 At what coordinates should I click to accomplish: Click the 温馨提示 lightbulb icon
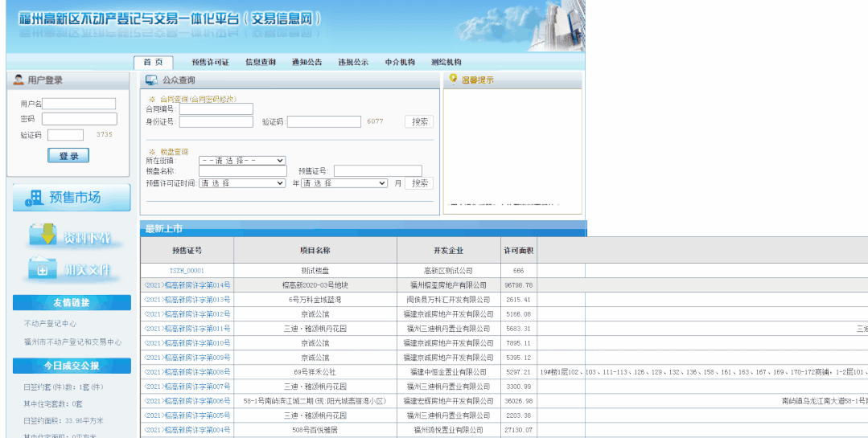[x=454, y=80]
